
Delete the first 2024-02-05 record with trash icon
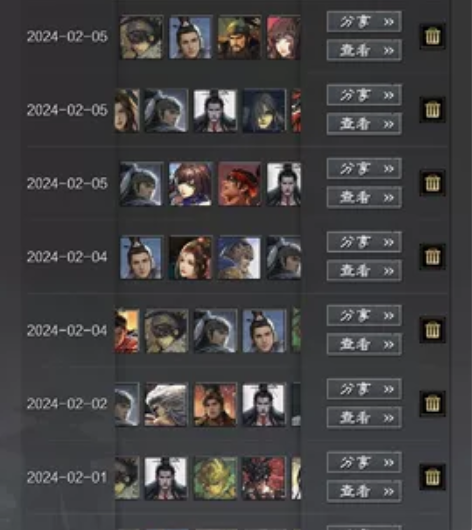point(432,36)
